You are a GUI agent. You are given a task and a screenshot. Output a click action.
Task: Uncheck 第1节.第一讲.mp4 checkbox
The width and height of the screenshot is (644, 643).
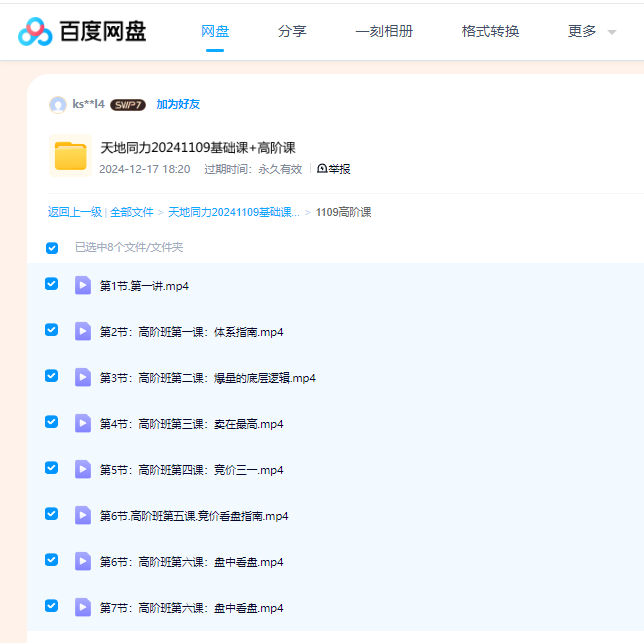click(x=51, y=284)
